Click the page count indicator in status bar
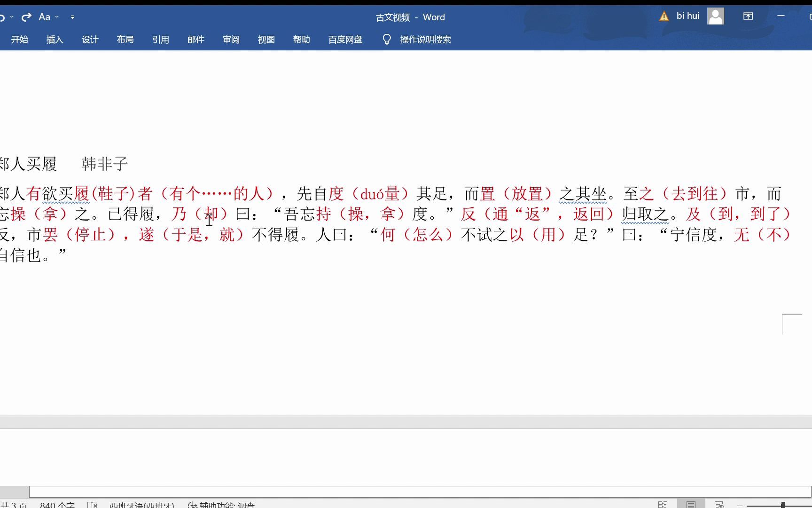The width and height of the screenshot is (812, 508). coord(14,505)
